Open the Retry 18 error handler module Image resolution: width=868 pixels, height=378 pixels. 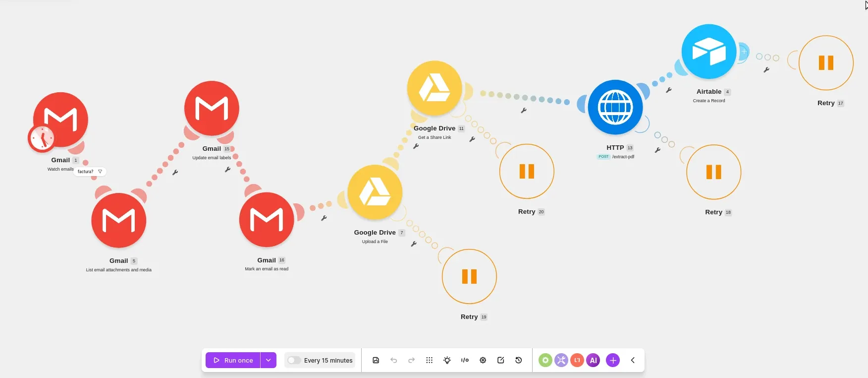[714, 172]
